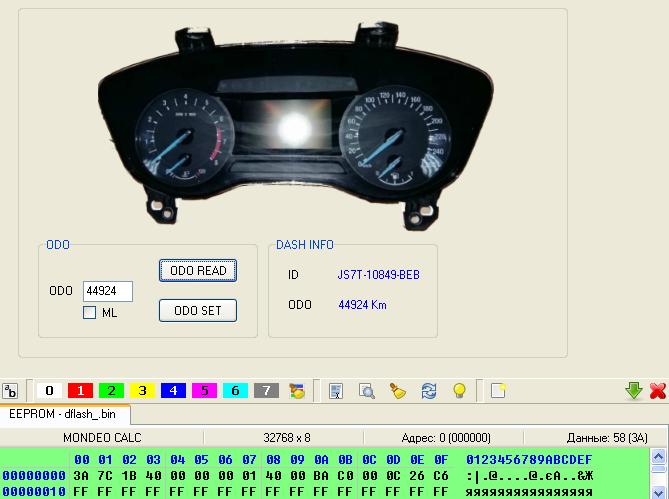
Task: Click the green download arrow icon
Action: [x=633, y=391]
